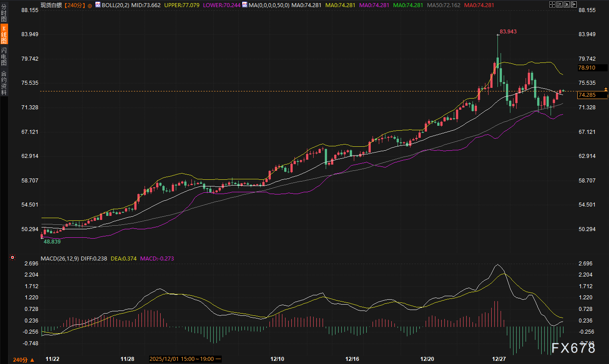Click the play-style icon in top-right toolbar

(567, 5)
